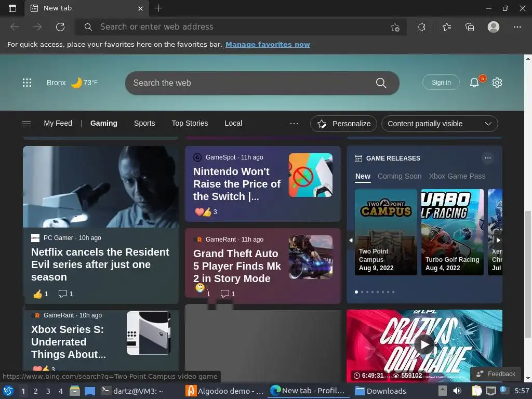
Task: Open Two Point Campus game card
Action: click(386, 232)
